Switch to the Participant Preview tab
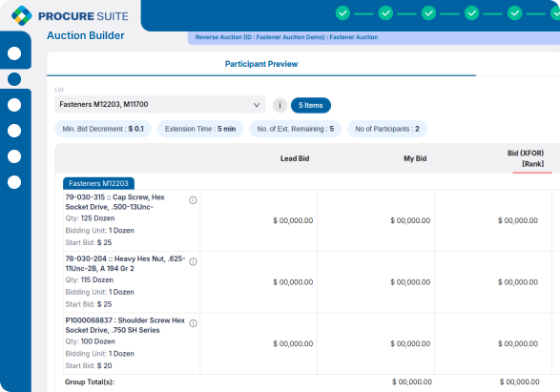 coord(261,64)
